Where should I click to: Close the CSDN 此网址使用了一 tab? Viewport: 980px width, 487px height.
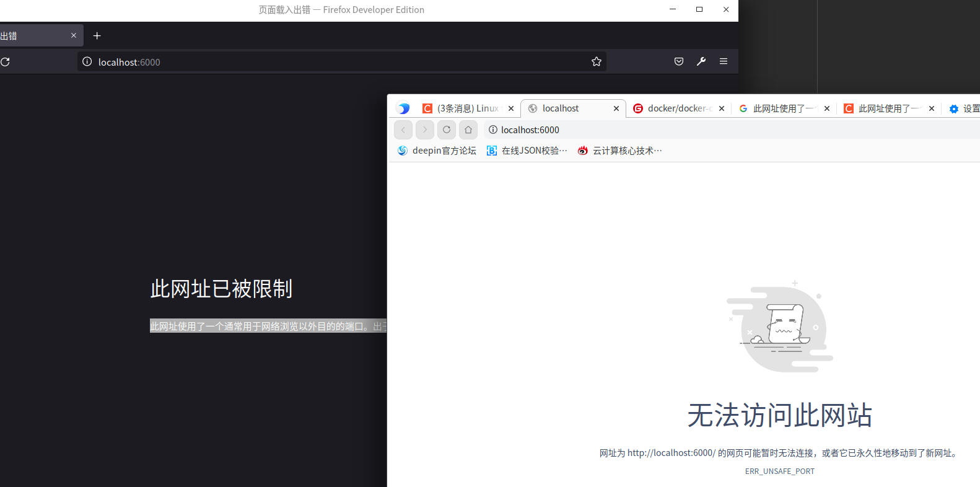click(932, 108)
